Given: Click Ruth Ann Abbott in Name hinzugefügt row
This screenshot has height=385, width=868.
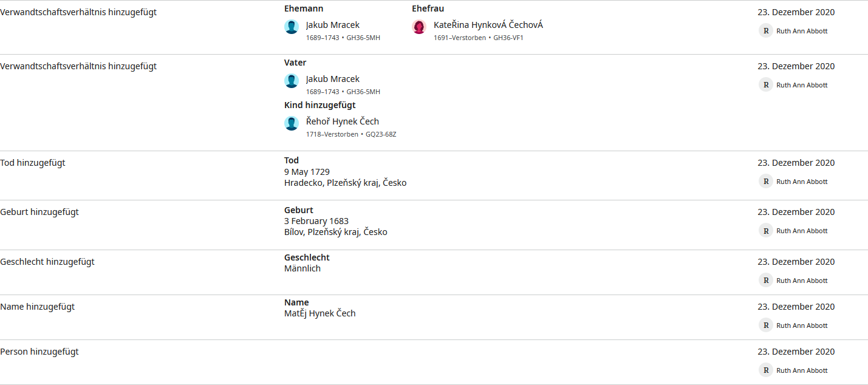Looking at the screenshot, I should [x=802, y=325].
